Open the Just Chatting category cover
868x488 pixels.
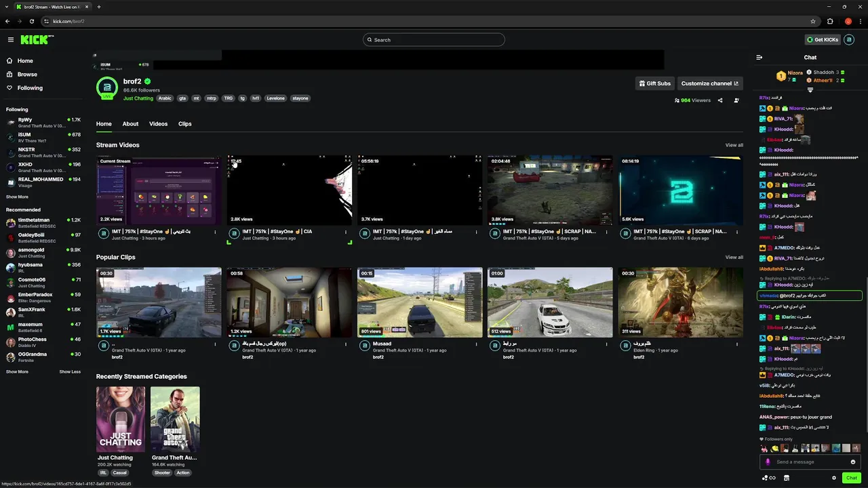(121, 419)
